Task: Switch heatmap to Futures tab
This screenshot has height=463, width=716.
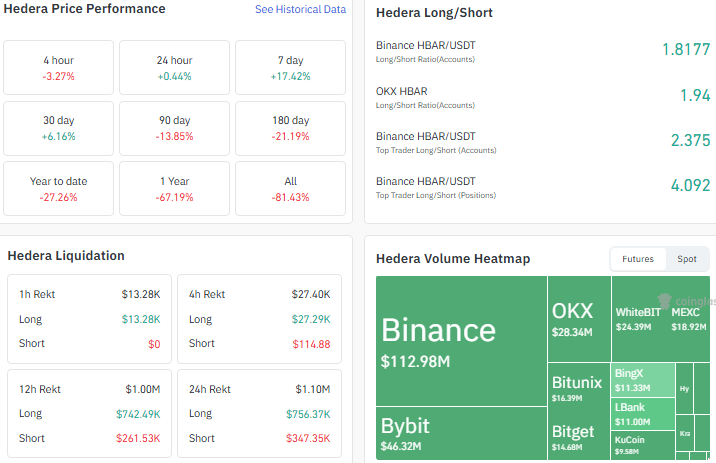Action: point(637,259)
